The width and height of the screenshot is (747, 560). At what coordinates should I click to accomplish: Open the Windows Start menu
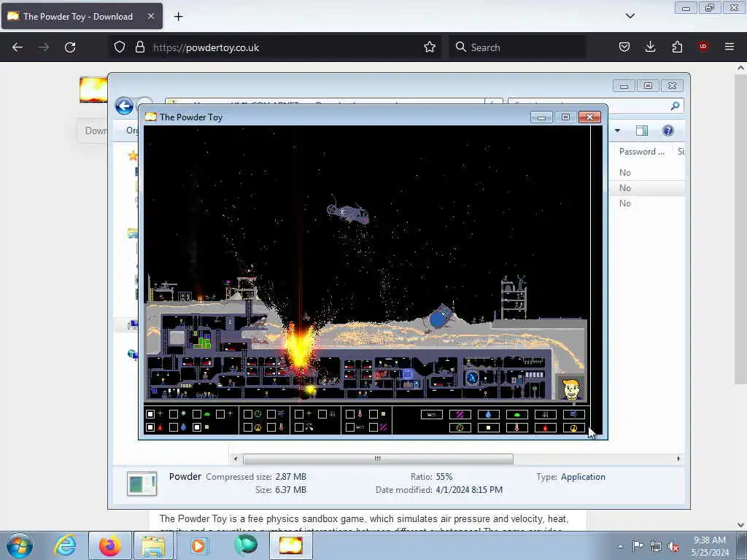(x=20, y=545)
